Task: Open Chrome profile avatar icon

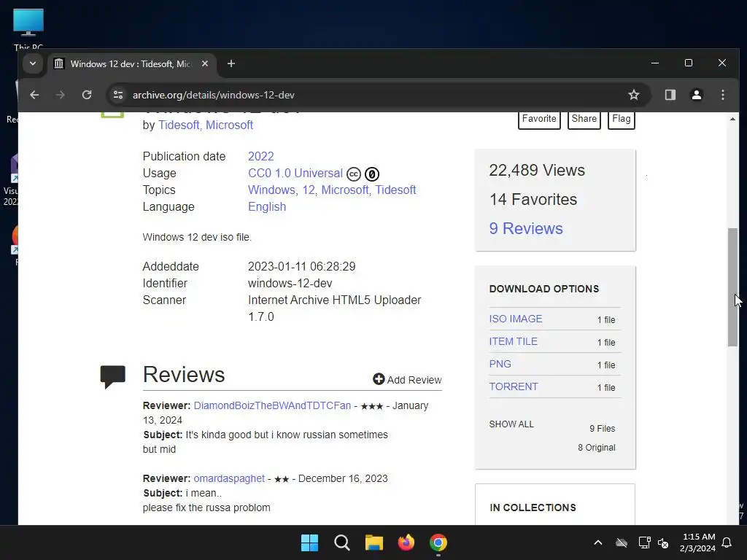Action: point(697,95)
